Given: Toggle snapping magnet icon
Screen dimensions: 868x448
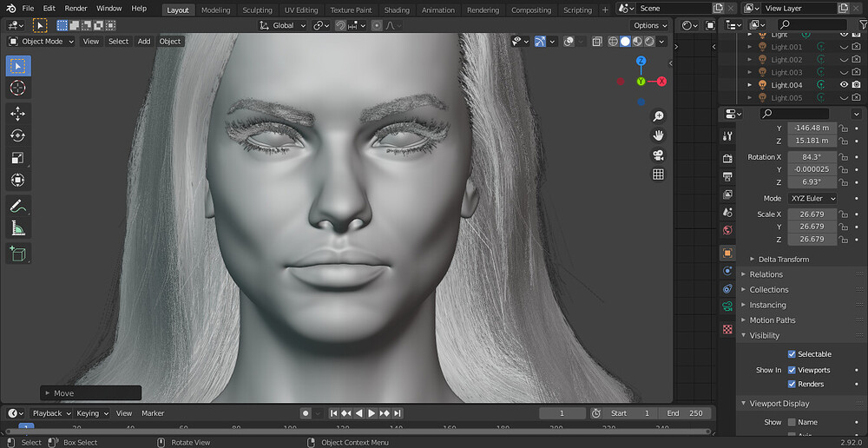Looking at the screenshot, I should [x=340, y=25].
